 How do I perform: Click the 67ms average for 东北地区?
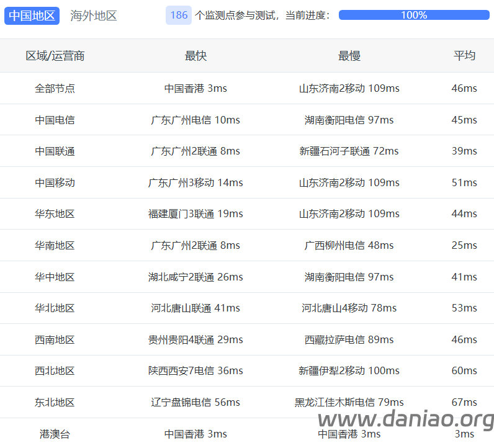(464, 402)
